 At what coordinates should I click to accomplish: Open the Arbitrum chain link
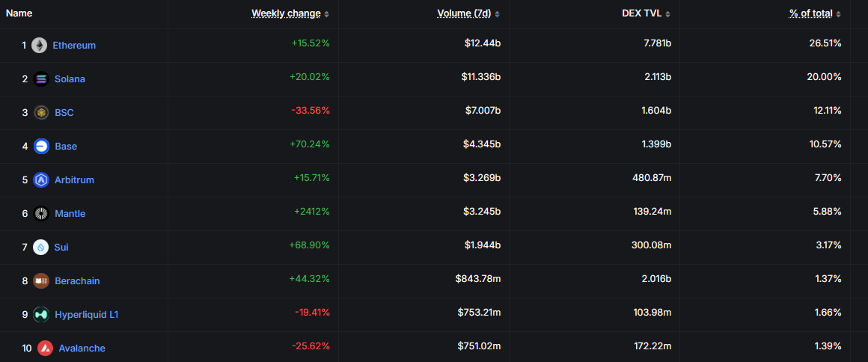click(74, 180)
